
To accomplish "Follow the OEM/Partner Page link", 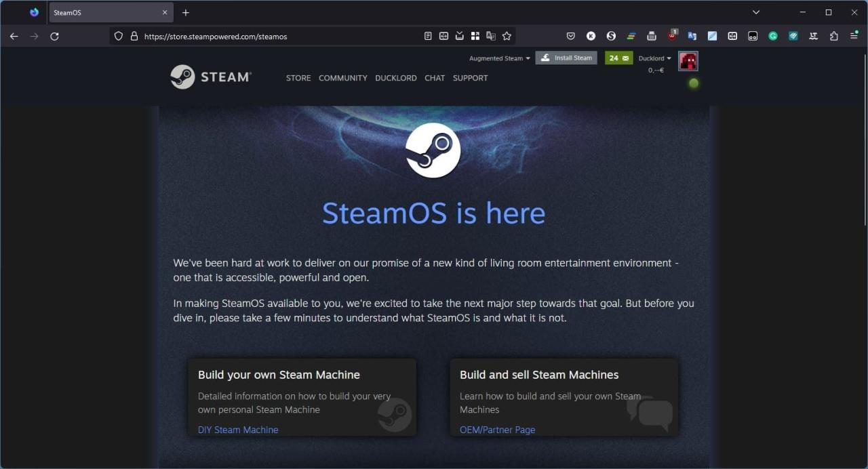I will (498, 430).
